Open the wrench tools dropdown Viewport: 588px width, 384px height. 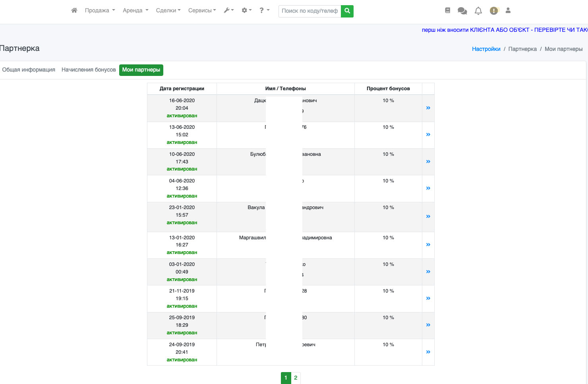click(x=229, y=11)
